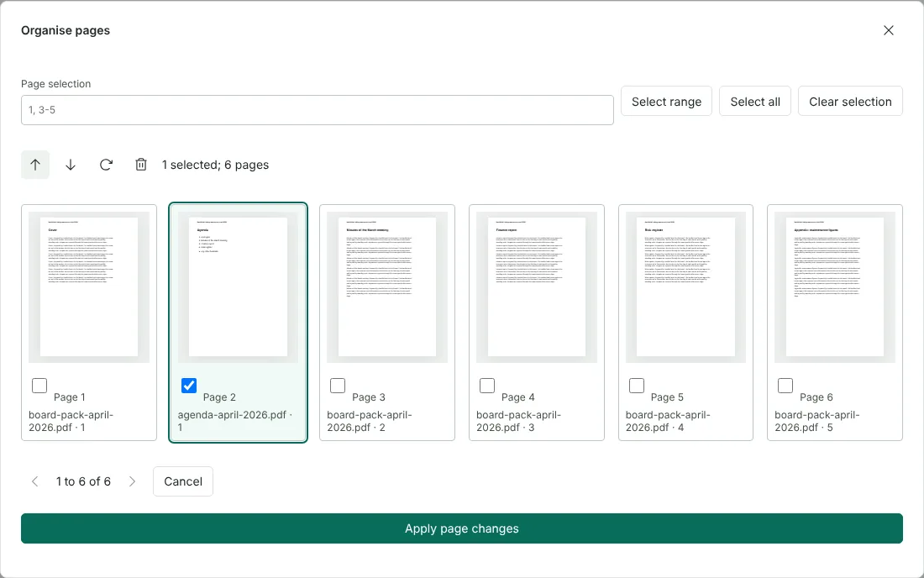
Task: Untick the Page 2 checkbox
Action: click(x=188, y=386)
